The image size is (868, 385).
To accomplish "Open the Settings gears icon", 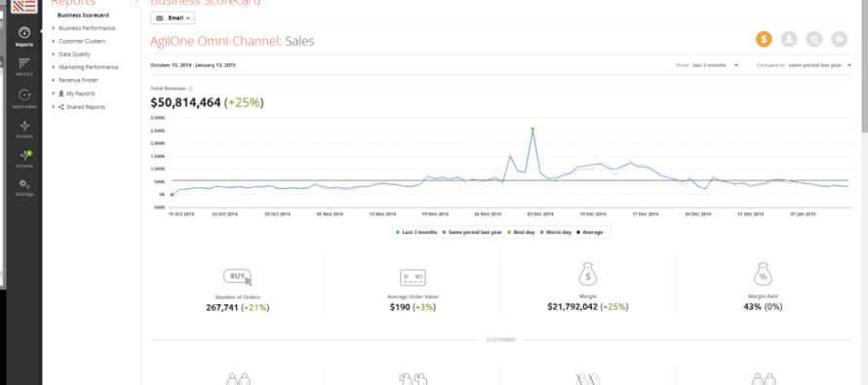I will pos(23,187).
